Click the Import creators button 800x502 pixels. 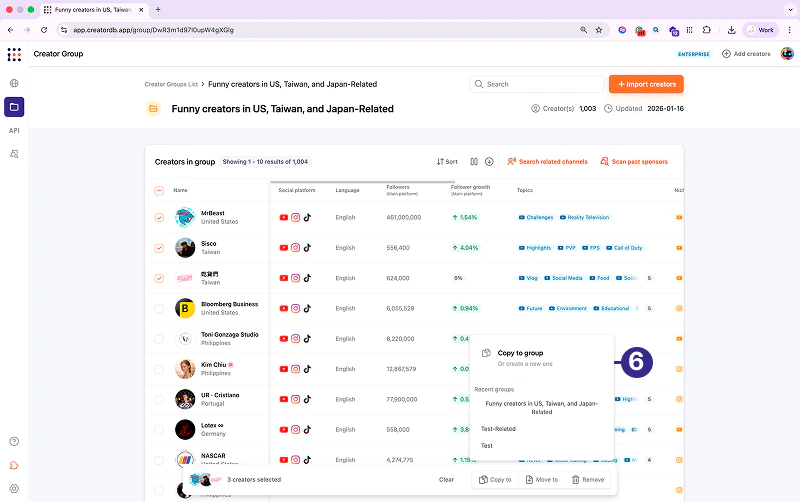(x=646, y=84)
